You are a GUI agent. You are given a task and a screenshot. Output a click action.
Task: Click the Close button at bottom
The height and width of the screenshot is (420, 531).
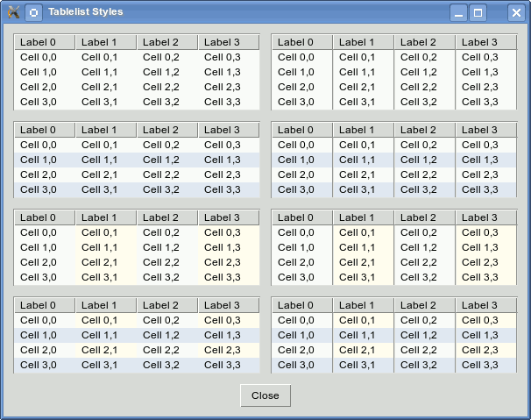click(x=265, y=395)
